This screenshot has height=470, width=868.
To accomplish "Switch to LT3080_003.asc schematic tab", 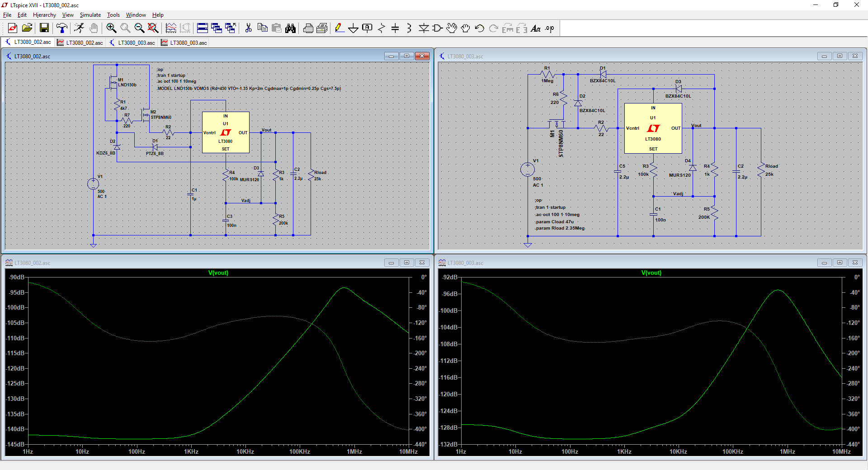I will coord(132,42).
